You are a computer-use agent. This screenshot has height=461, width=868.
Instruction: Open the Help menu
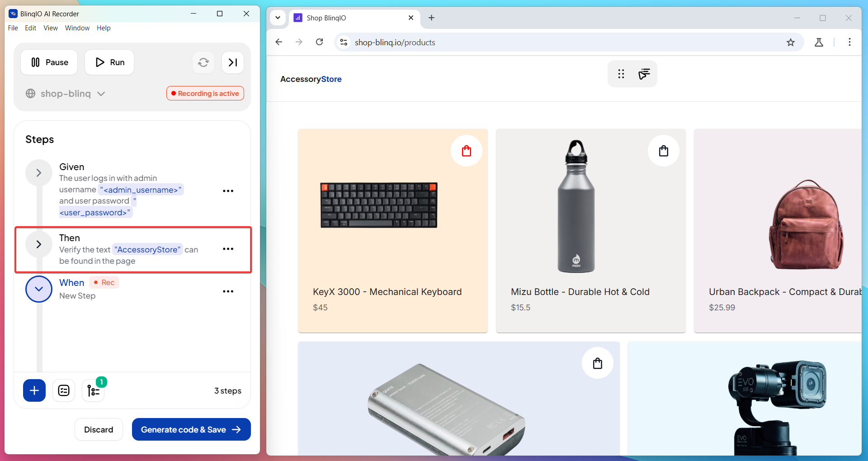click(104, 28)
